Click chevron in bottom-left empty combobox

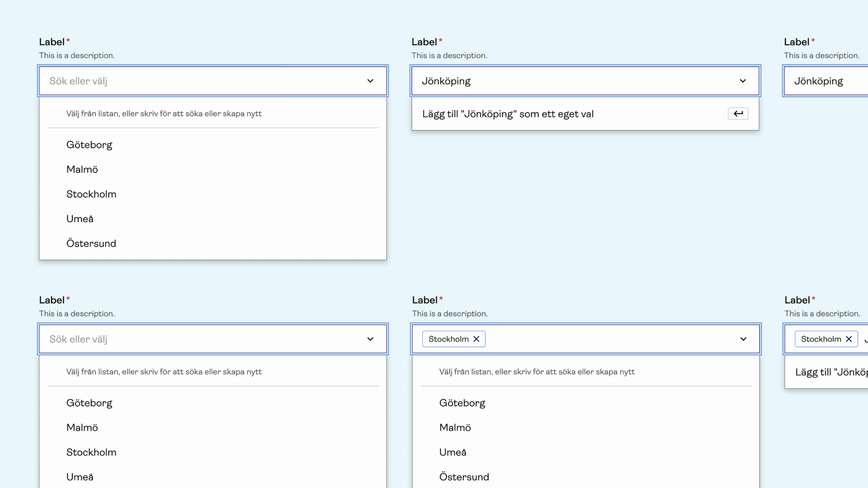(370, 339)
